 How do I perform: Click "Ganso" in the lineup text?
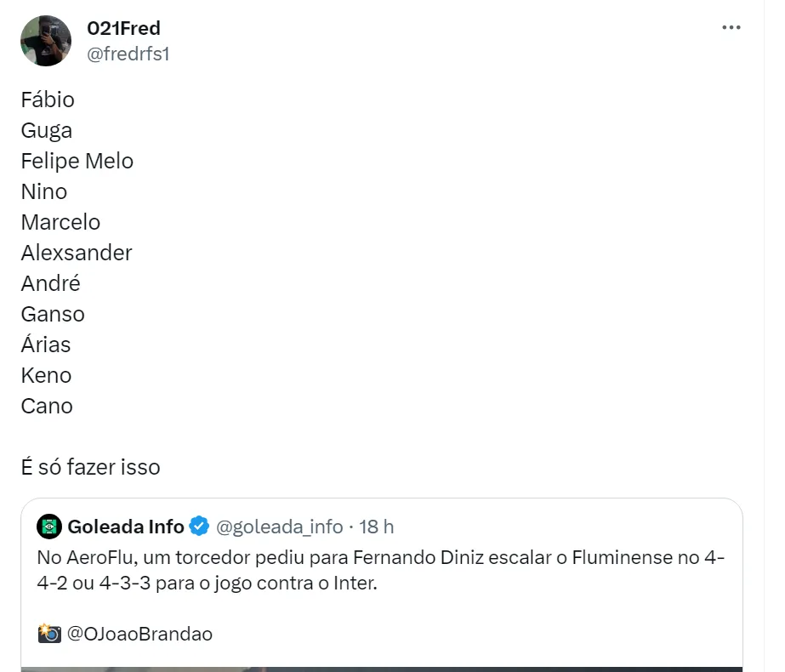point(53,314)
